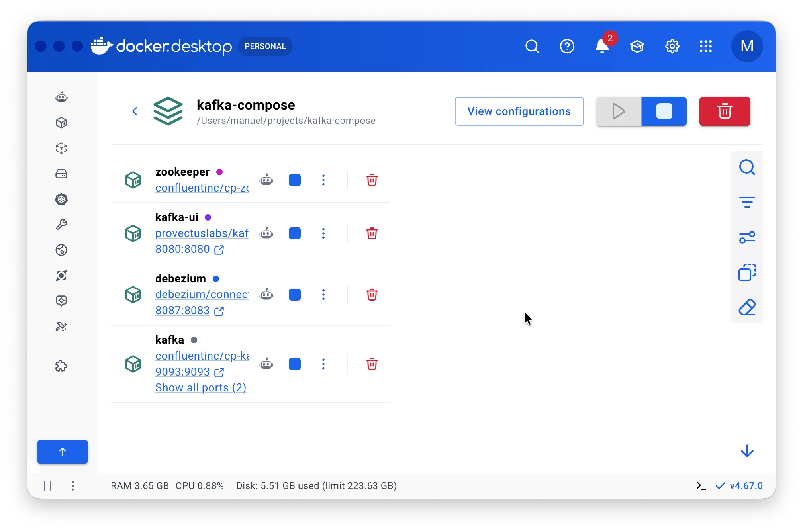Select the zookeeper container name

(x=182, y=172)
